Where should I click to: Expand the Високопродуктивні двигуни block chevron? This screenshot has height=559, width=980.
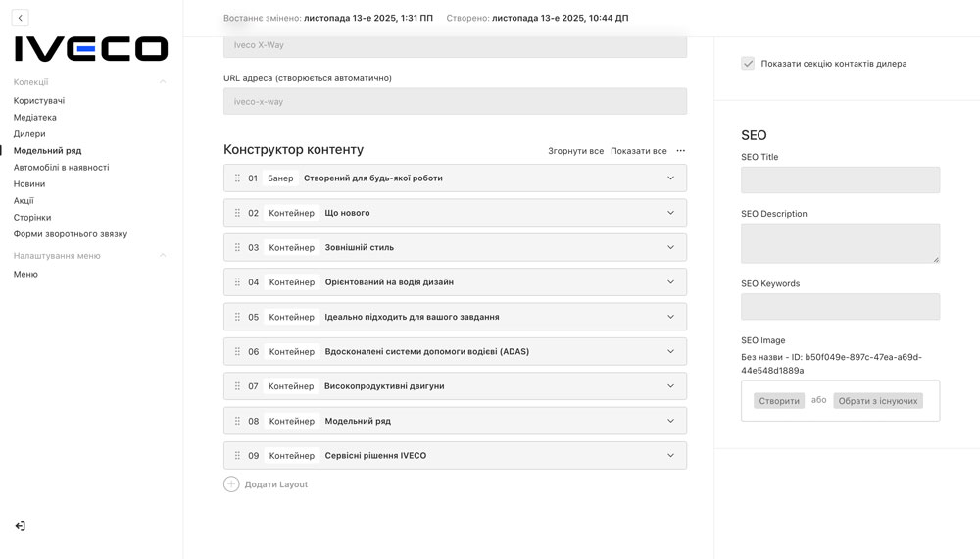tap(670, 386)
